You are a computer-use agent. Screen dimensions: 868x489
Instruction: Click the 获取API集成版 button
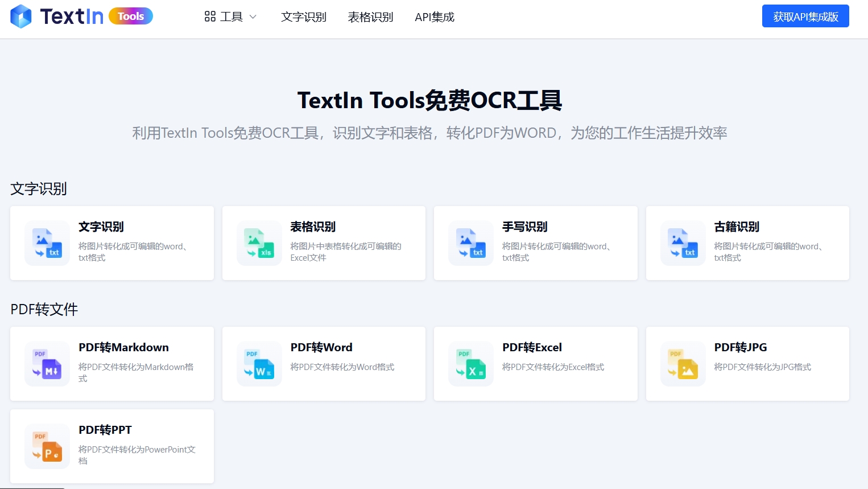(x=805, y=16)
